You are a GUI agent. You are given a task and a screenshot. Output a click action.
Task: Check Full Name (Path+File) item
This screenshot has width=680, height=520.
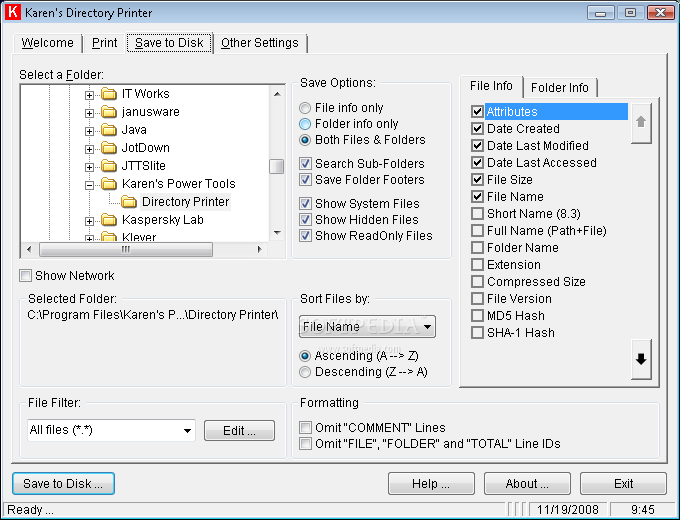477,230
